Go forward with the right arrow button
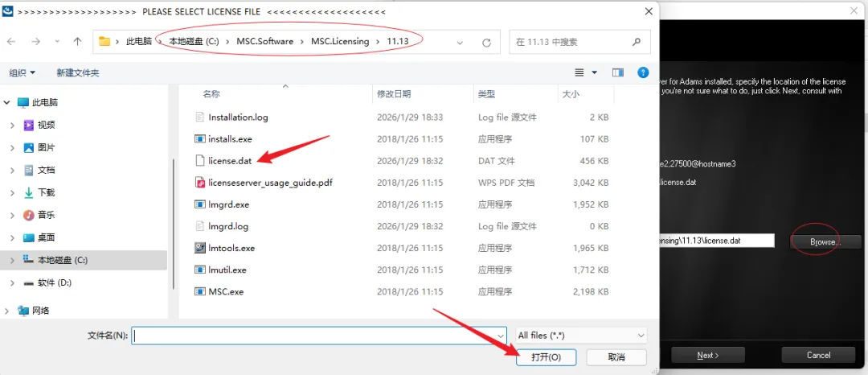Screen dimensions: 868x375 [x=36, y=42]
